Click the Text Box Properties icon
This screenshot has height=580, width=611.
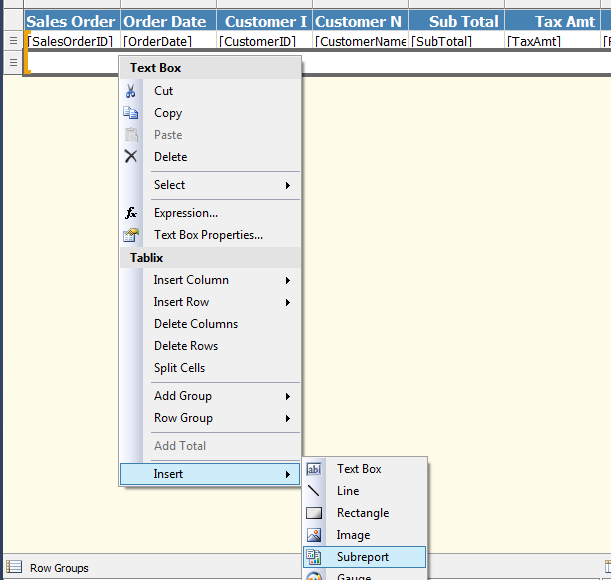[x=131, y=235]
